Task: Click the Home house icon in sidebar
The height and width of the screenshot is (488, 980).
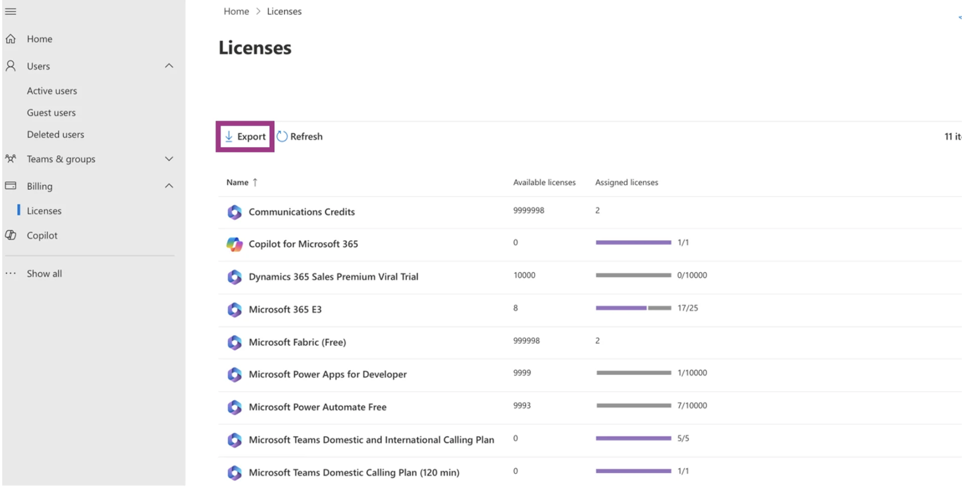Action: [10, 39]
